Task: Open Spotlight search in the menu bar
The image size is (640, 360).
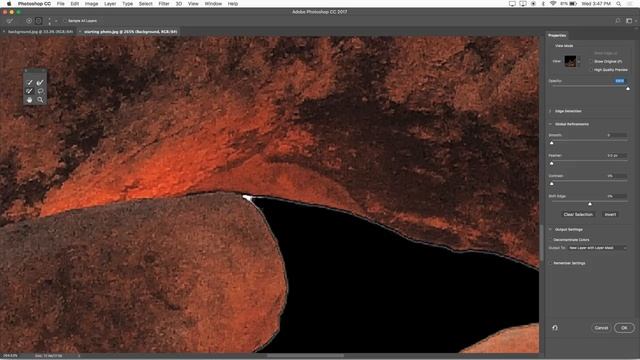Action: pos(619,4)
